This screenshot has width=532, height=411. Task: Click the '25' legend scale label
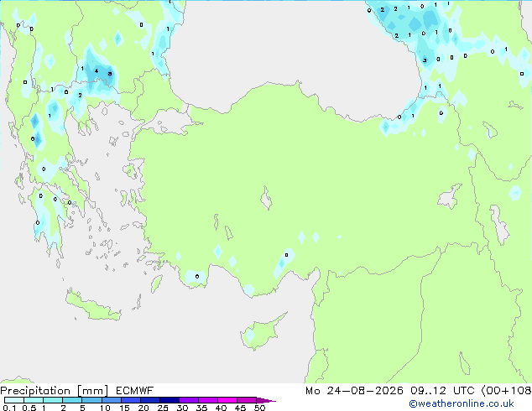[x=163, y=408]
